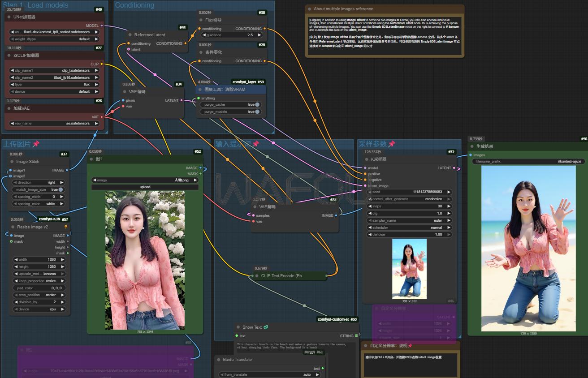Open the from_translate auto dropdown in Baidu Translate

271,374
